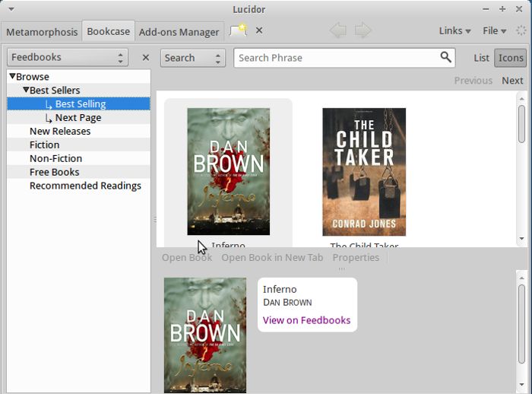Click the Previous results button
This screenshot has width=532, height=394.
click(x=473, y=81)
